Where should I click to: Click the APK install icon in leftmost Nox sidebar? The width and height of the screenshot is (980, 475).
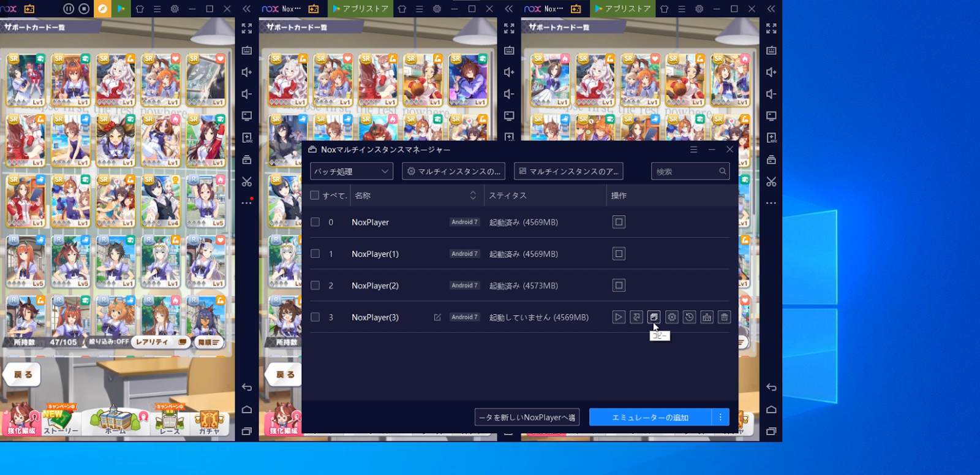[247, 138]
